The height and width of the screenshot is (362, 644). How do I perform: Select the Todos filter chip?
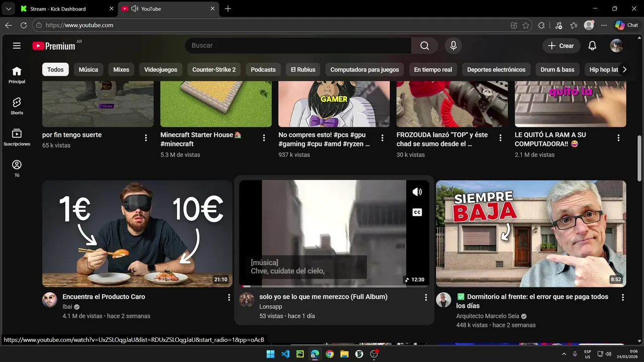pos(55,69)
